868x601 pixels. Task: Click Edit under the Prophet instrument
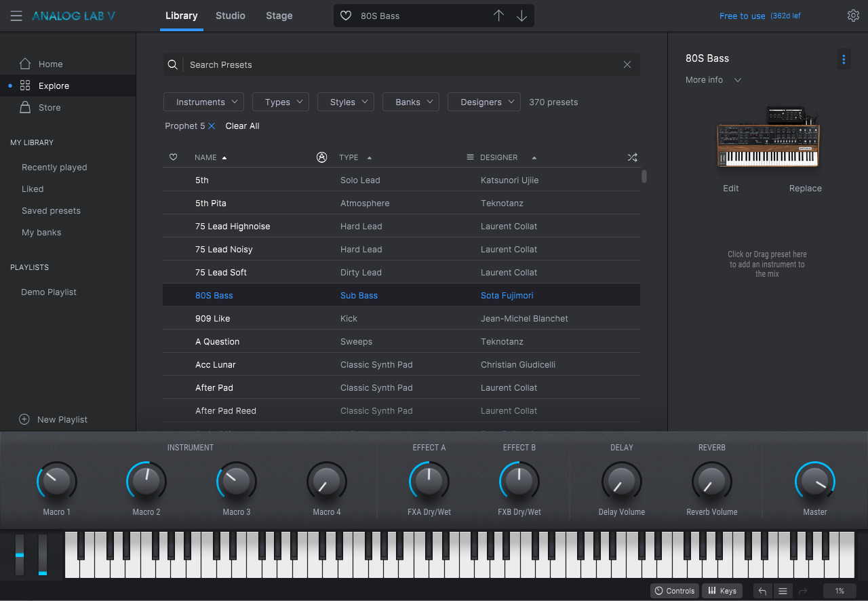pos(731,189)
